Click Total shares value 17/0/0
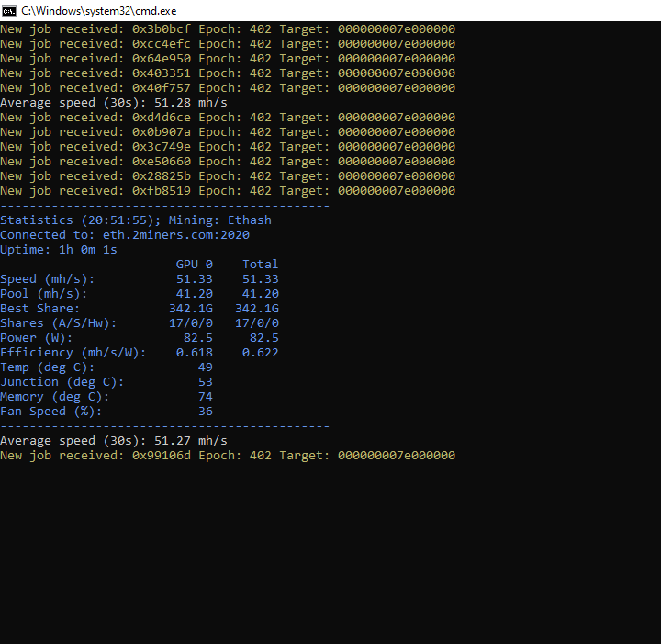The width and height of the screenshot is (661, 644). click(257, 323)
